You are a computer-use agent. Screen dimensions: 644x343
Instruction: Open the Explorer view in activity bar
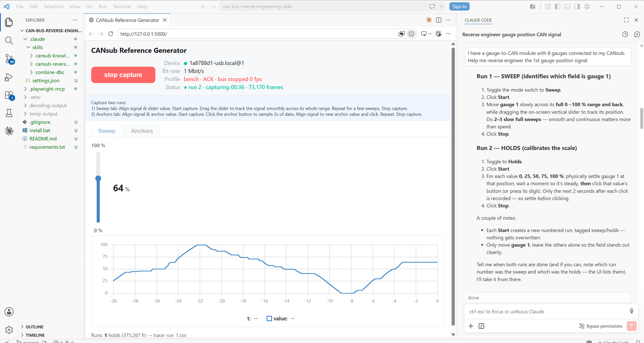pos(9,23)
